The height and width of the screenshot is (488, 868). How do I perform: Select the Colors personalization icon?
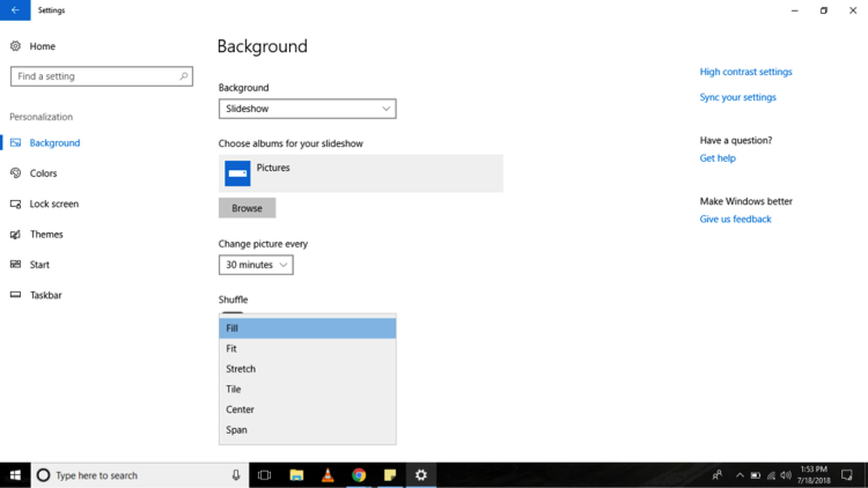(16, 173)
